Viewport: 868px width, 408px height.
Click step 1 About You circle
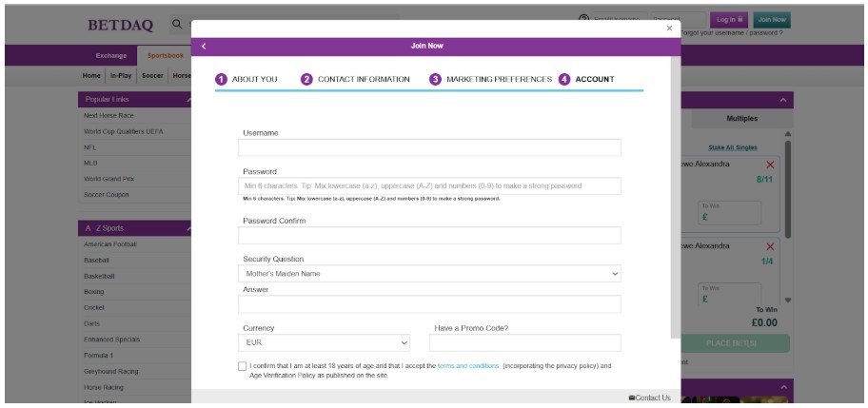[221, 79]
